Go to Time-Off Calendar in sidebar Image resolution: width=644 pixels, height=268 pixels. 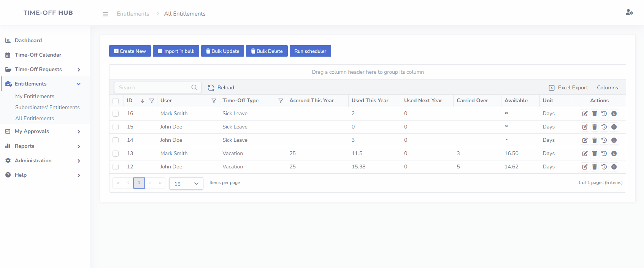[38, 55]
